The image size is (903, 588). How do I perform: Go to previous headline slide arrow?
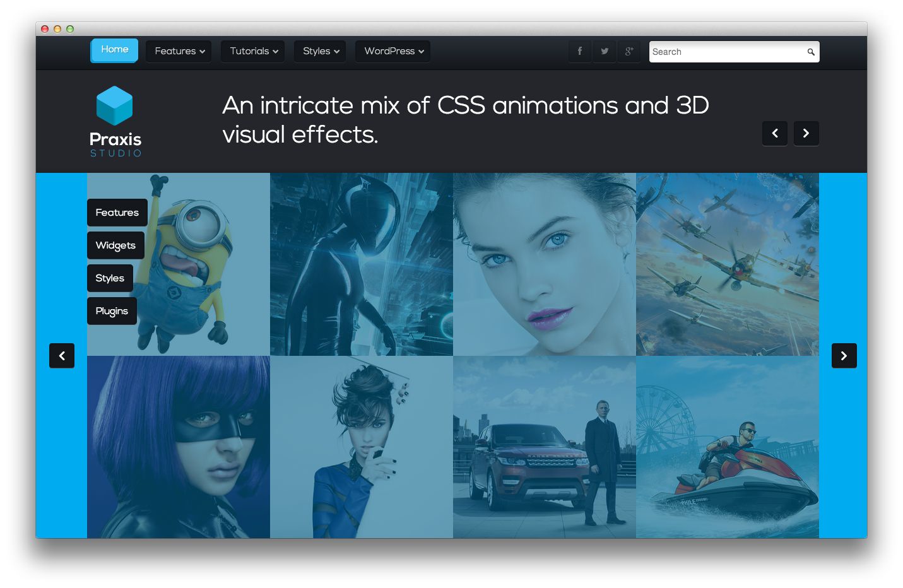tap(775, 133)
